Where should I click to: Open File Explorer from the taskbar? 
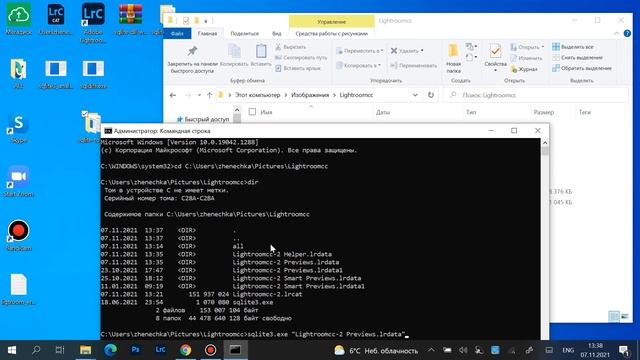pos(85,350)
